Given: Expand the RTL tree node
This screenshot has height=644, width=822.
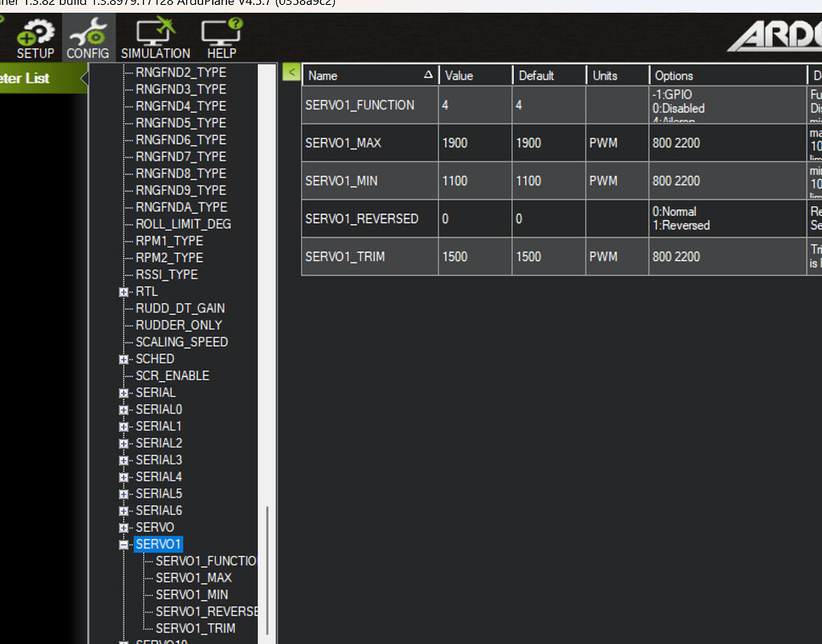Looking at the screenshot, I should coord(124,292).
